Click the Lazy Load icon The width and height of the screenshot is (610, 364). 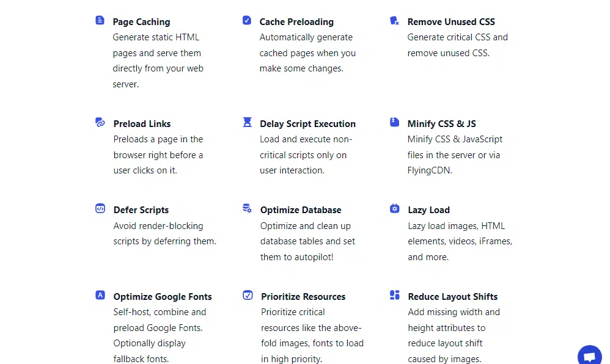pyautogui.click(x=394, y=208)
